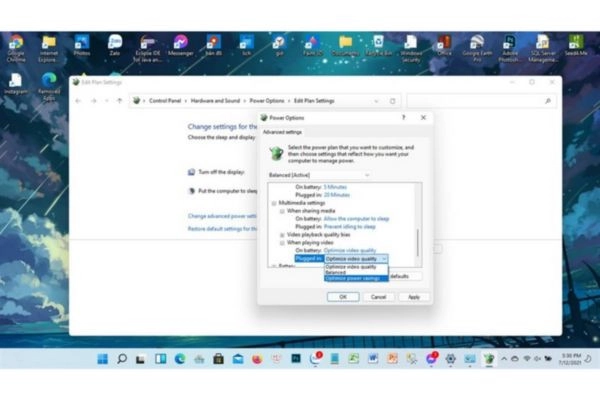Click "Allow the computer to sleep" value

[x=356, y=219]
